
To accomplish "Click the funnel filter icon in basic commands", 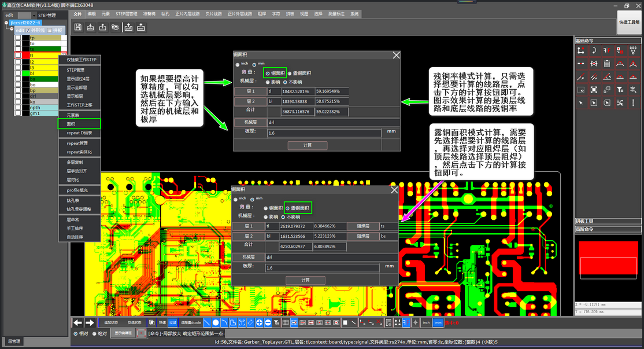I will 619,89.
